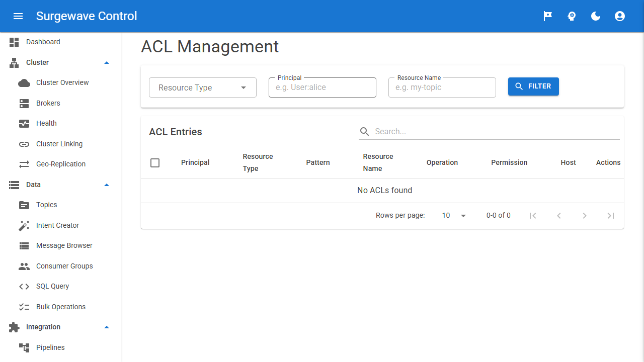644x362 pixels.
Task: Click the ACL Entries search box
Action: click(x=489, y=131)
